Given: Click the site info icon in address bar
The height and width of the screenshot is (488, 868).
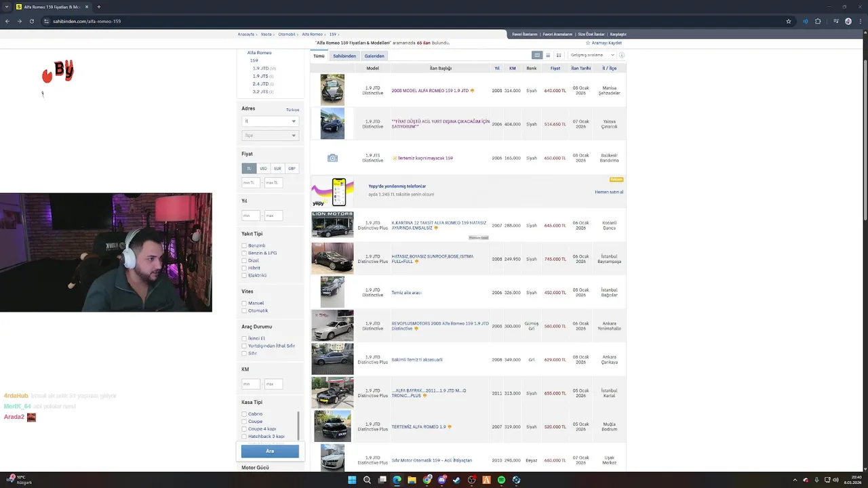Looking at the screenshot, I should 47,21.
